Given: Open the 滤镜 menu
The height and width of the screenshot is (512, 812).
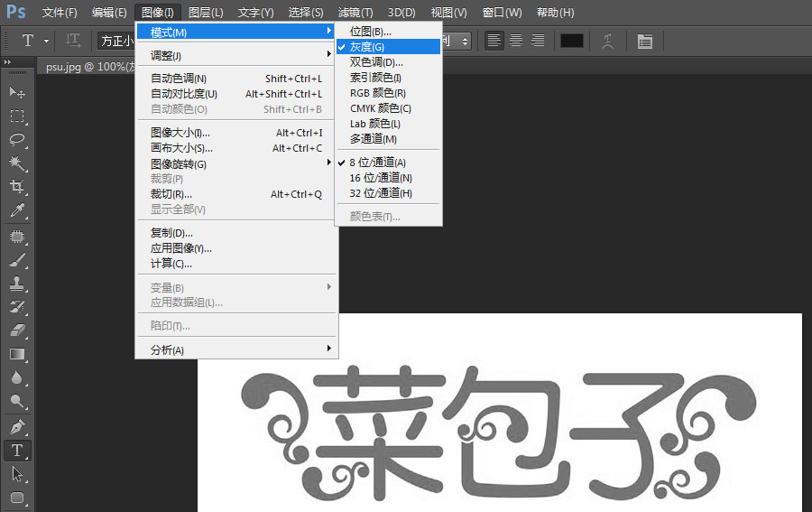Looking at the screenshot, I should tap(355, 13).
